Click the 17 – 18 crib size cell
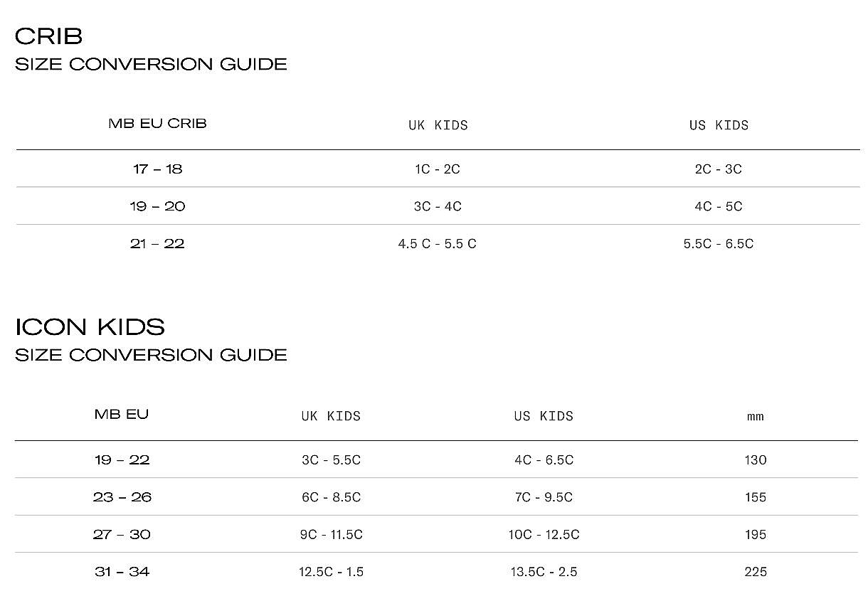This screenshot has height=606, width=868. click(x=157, y=169)
